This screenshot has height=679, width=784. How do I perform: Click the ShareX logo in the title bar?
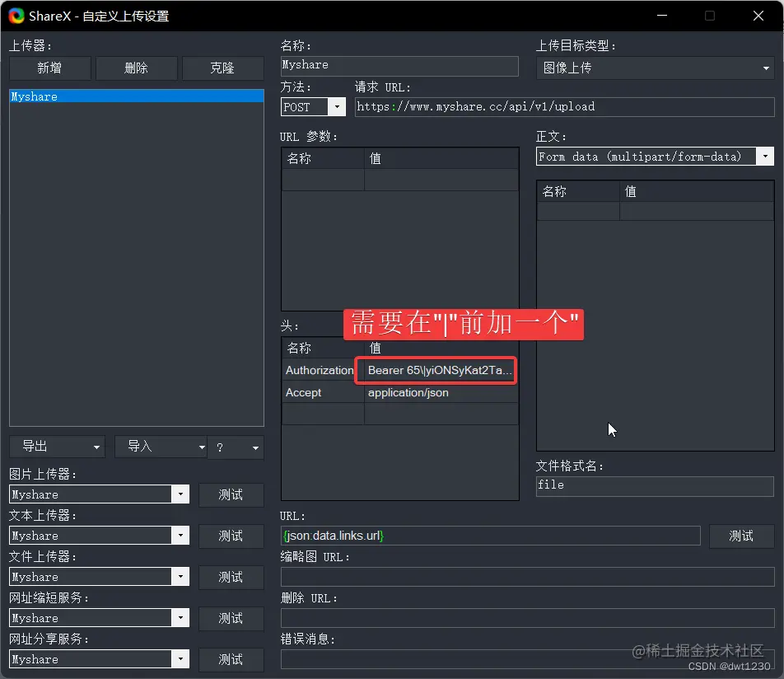[14, 15]
